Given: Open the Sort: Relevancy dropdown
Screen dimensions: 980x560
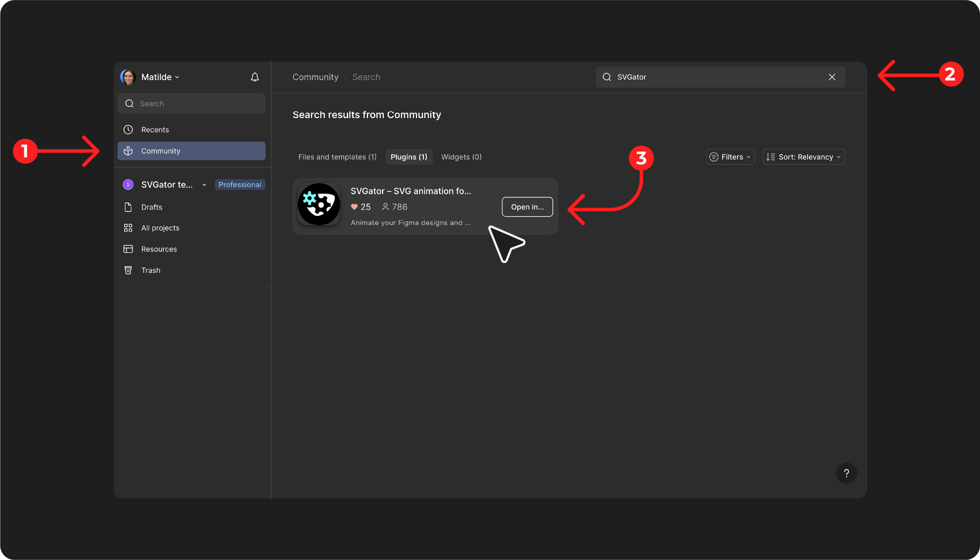Looking at the screenshot, I should (x=804, y=157).
